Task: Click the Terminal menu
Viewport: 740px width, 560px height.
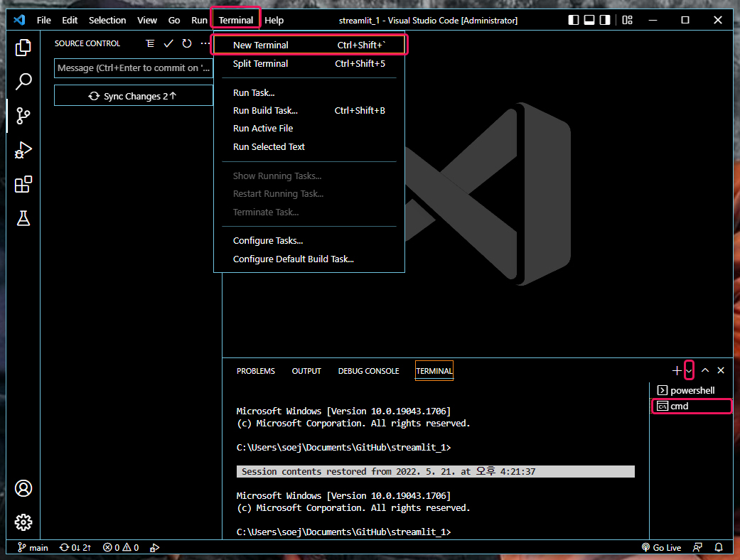Action: [236, 21]
